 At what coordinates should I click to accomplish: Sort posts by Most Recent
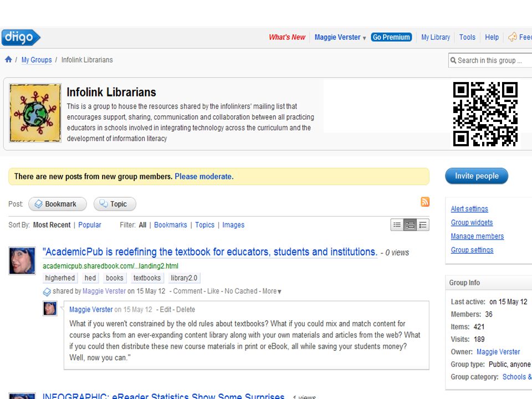pos(52,225)
